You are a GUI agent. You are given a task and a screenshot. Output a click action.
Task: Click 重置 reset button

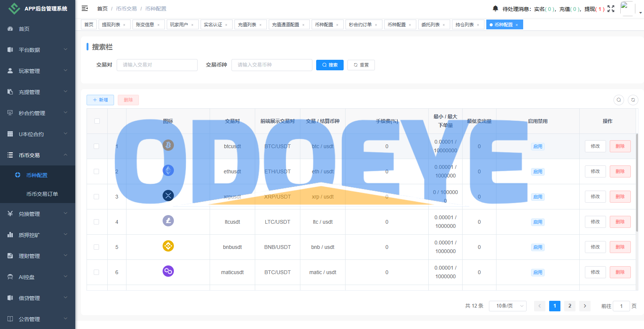(x=361, y=65)
